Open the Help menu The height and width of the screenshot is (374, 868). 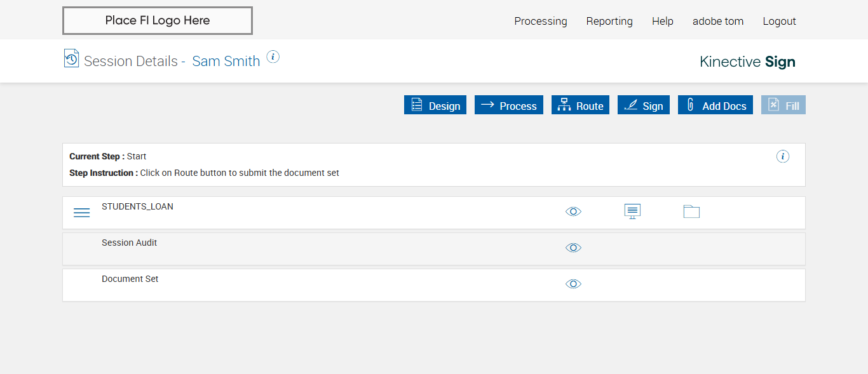tap(663, 21)
